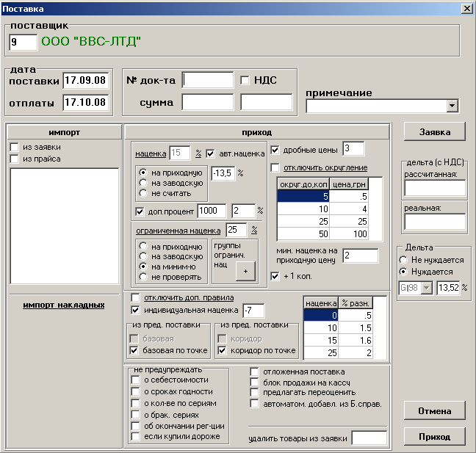Select rounding table cell with value 50
This screenshot has height=453, width=476.
pyautogui.click(x=303, y=234)
